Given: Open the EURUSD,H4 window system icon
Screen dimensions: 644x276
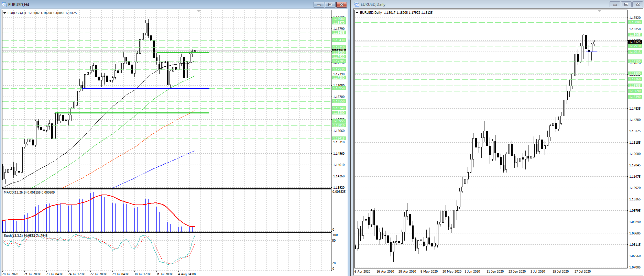Looking at the screenshot, I should (x=4, y=4).
